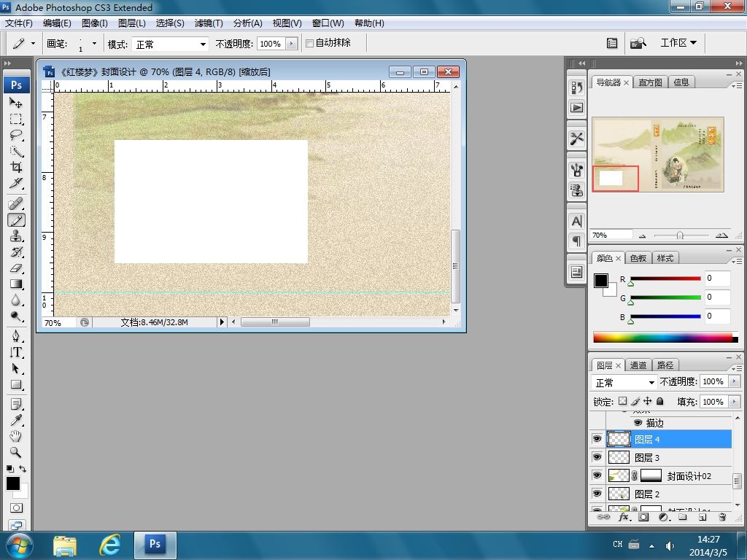Select the Move tool
Viewport: 747px width, 560px height.
pyautogui.click(x=16, y=102)
